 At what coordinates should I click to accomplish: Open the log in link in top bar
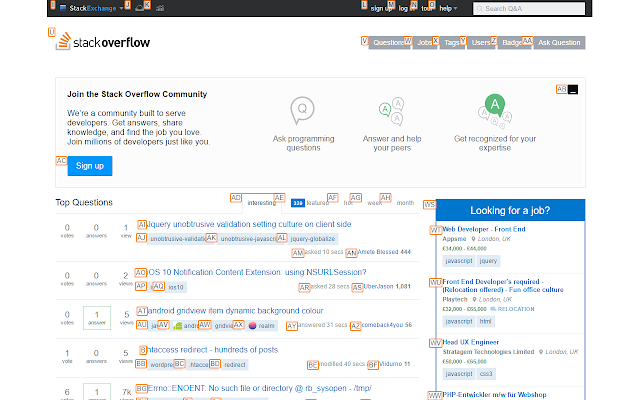(406, 9)
